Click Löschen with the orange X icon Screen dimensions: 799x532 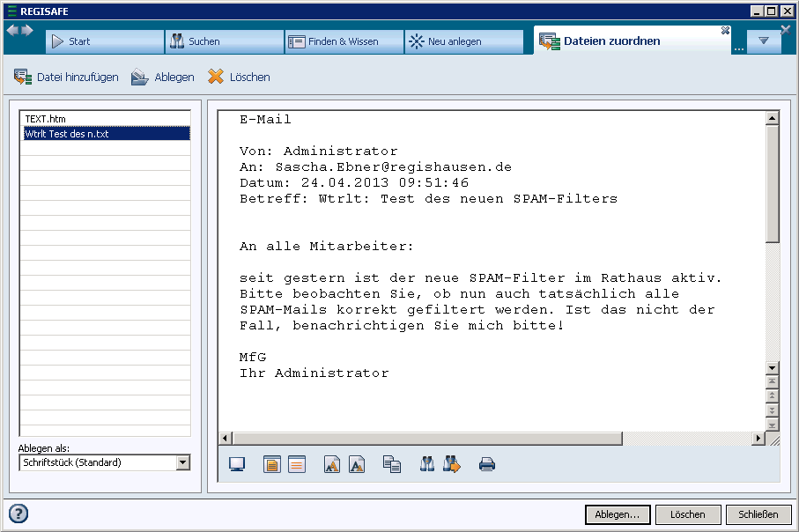(x=239, y=78)
